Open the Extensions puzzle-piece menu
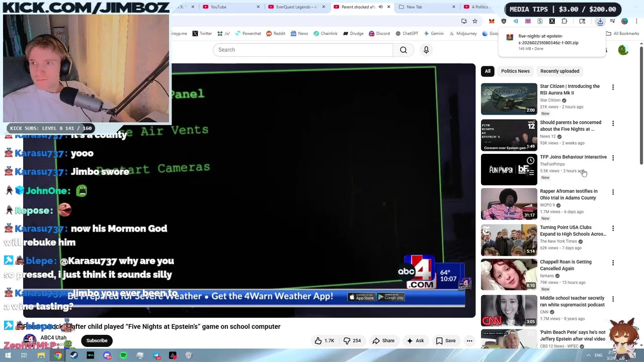The height and width of the screenshot is (362, 644). [564, 21]
